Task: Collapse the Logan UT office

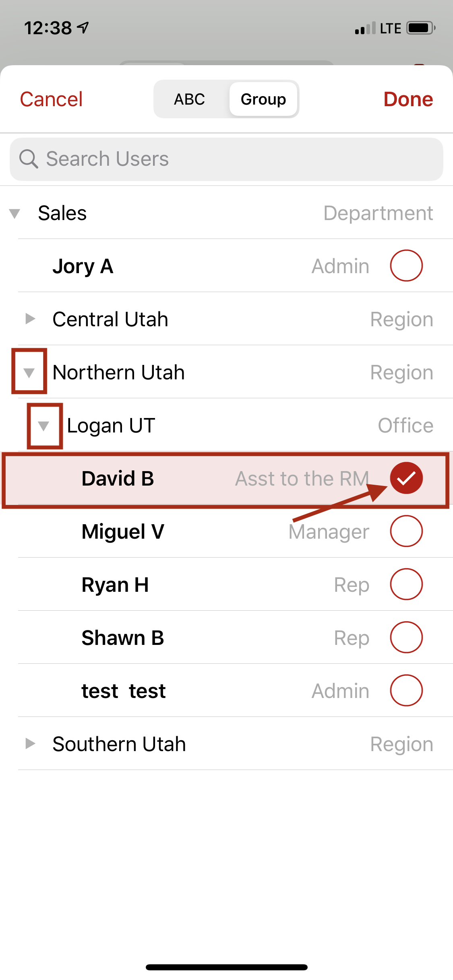Action: (x=43, y=426)
